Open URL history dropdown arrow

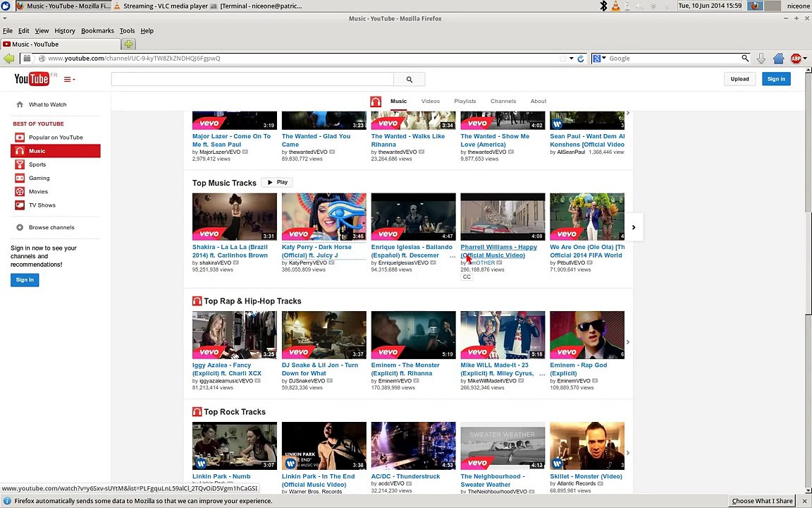point(572,59)
